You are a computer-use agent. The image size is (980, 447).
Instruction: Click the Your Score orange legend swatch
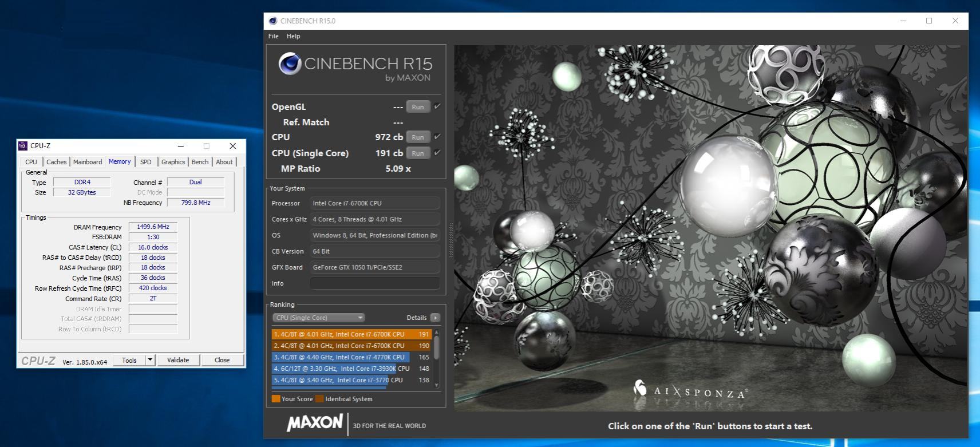tap(276, 399)
